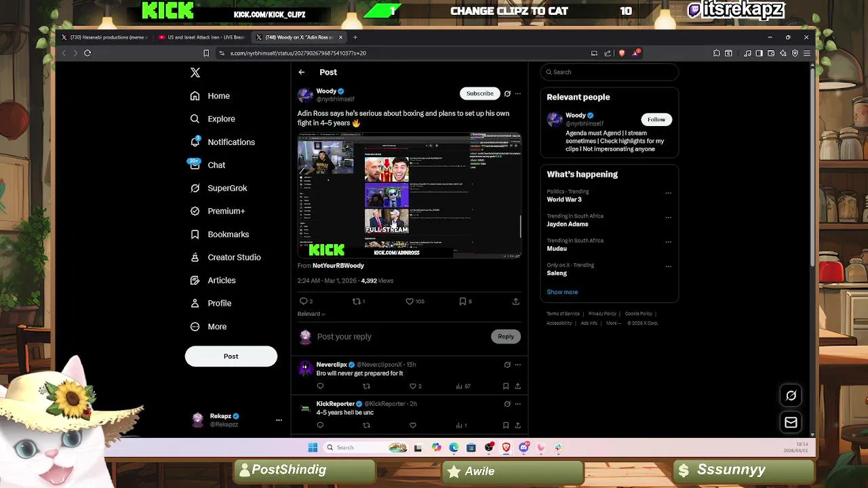This screenshot has height=488, width=868.
Task: Like KickReporter's reply
Action: pyautogui.click(x=412, y=426)
